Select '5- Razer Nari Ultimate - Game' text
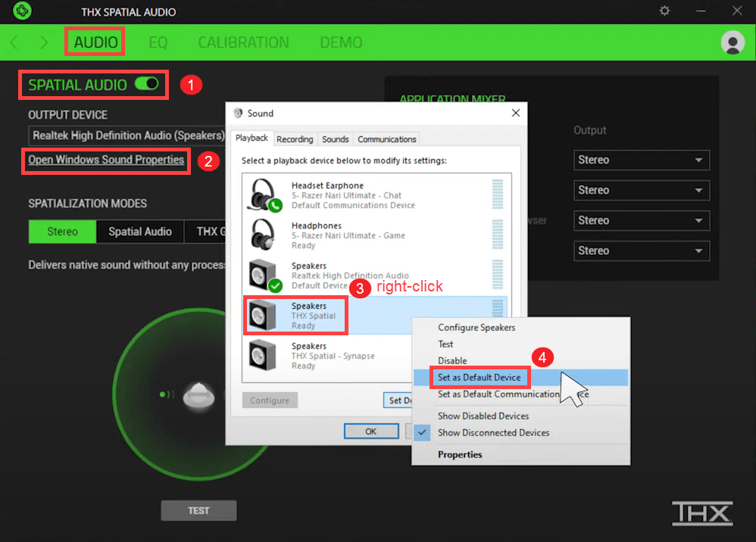 pyautogui.click(x=348, y=235)
